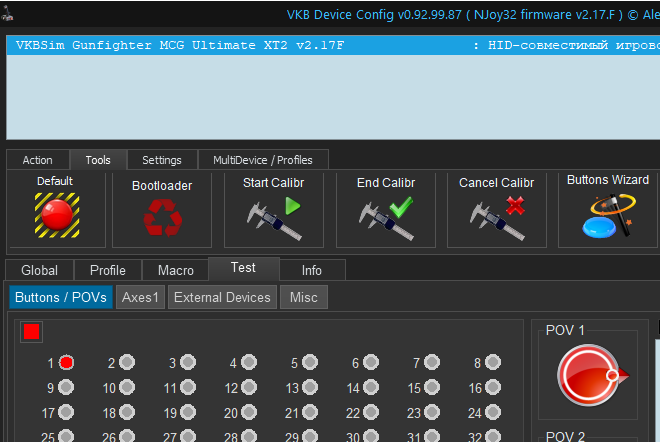Click the button 16 indicator
660x442 pixels.
click(493, 387)
